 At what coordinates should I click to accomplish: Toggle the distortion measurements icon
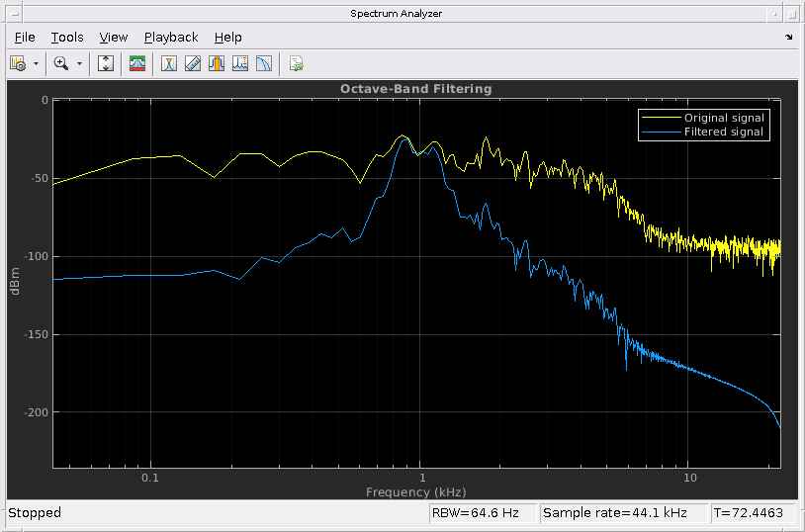point(264,63)
